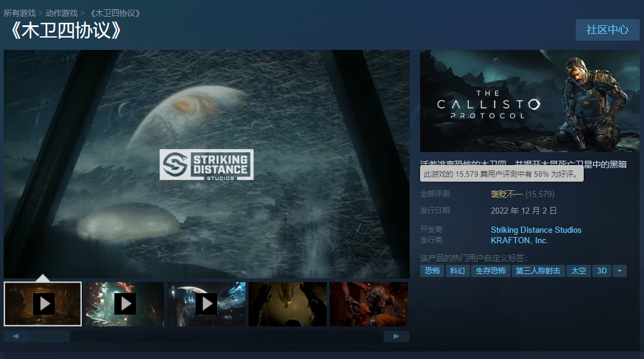Viewport: 644px width, 359px height.
Task: Click the thumbnail strip scrollbar handle
Action: pos(50,336)
